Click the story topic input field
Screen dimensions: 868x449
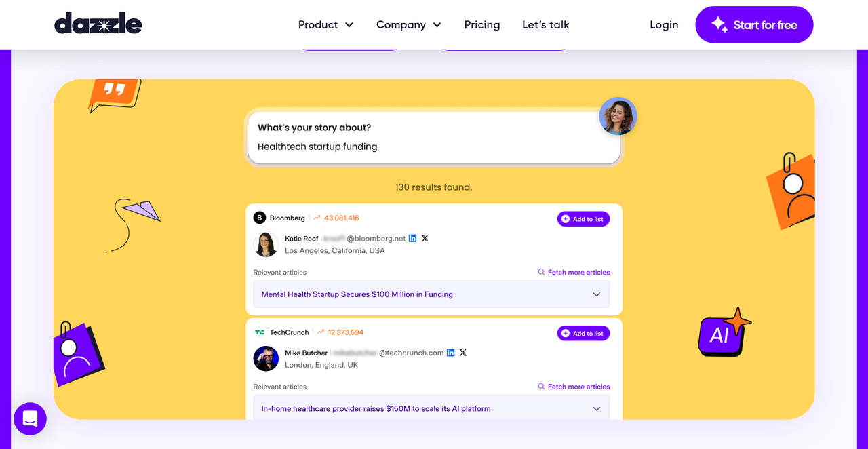[x=433, y=147]
